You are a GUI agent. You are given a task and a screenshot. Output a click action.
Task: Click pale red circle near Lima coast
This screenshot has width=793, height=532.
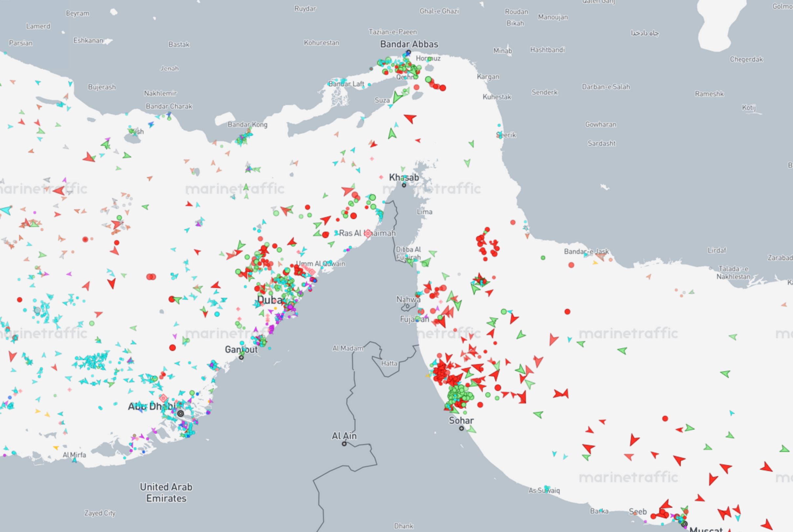[513, 223]
